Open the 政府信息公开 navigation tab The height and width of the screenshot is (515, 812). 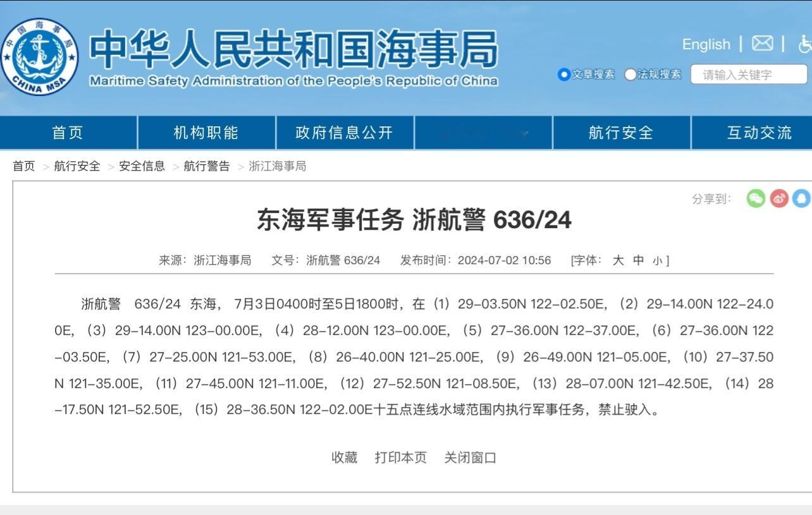tap(345, 133)
